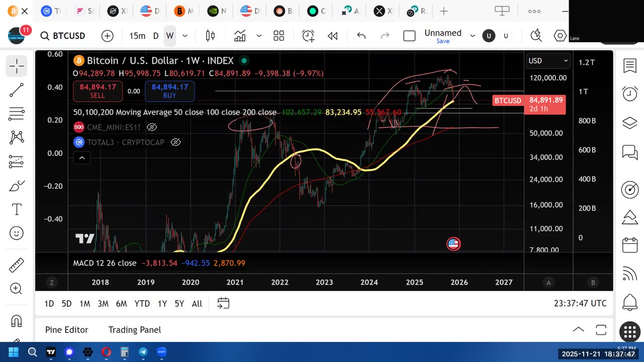
Task: Open the object tree layers panel
Action: tap(630, 123)
